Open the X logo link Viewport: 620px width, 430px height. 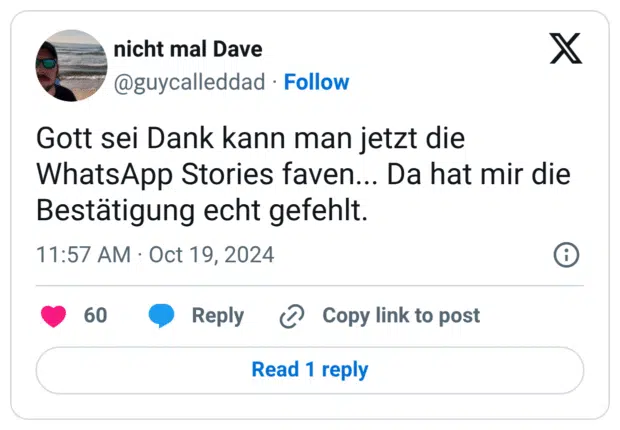[x=566, y=48]
